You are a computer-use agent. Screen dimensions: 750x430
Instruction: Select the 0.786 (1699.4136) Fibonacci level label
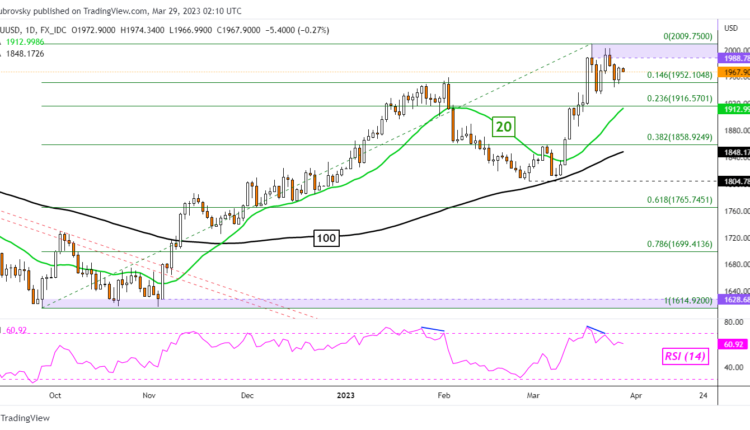click(663, 245)
